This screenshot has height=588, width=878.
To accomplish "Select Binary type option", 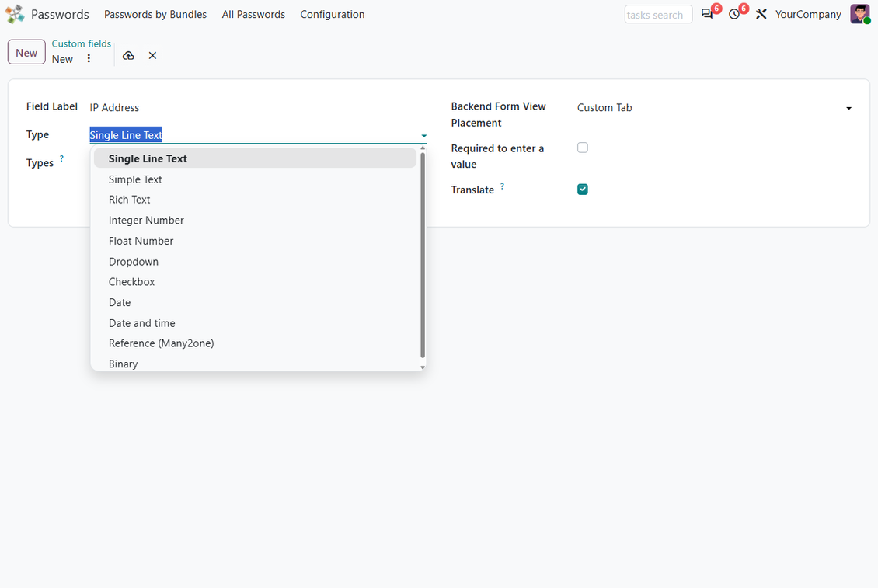I will 256,363.
